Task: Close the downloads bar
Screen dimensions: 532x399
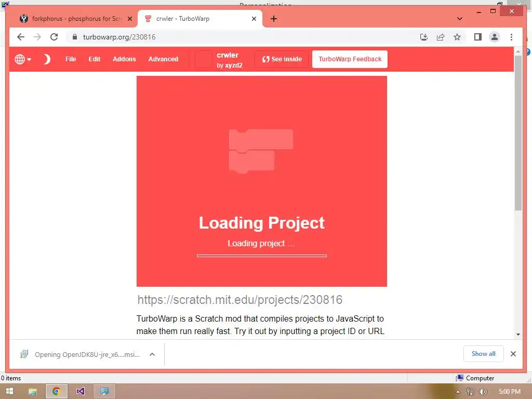Action: click(x=513, y=354)
